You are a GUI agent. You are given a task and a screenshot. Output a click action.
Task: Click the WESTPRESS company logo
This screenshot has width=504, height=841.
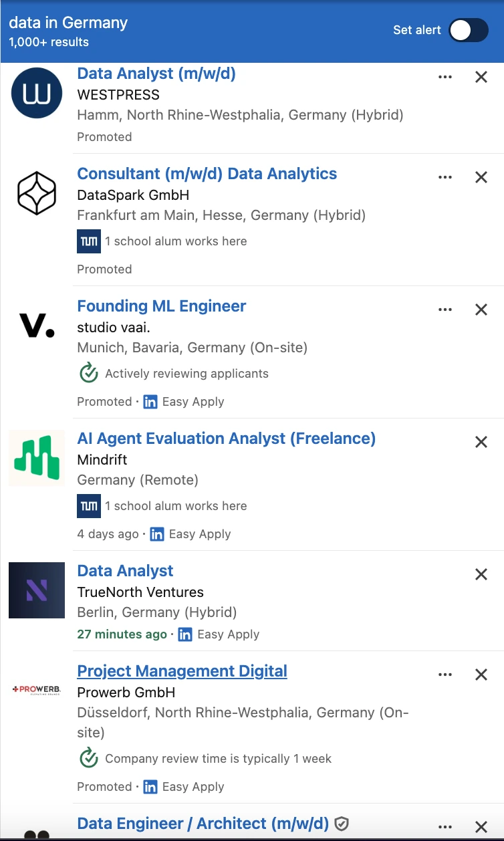pos(37,93)
